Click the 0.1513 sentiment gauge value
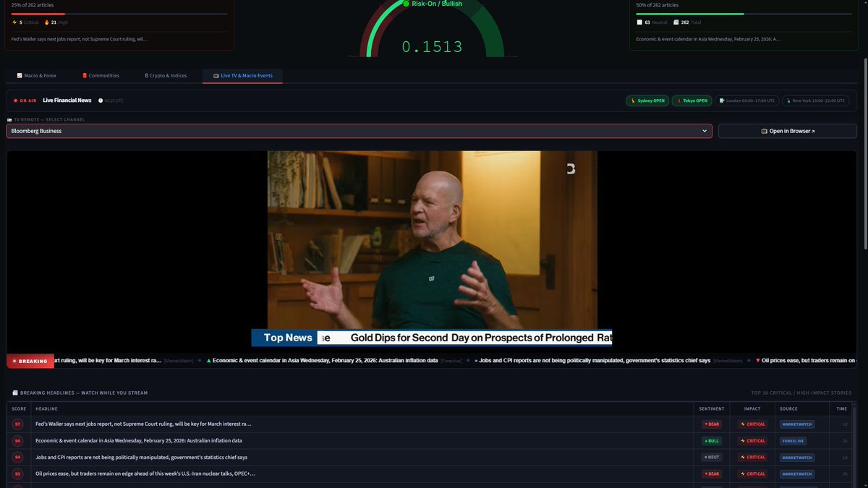The height and width of the screenshot is (488, 868). coord(432,47)
